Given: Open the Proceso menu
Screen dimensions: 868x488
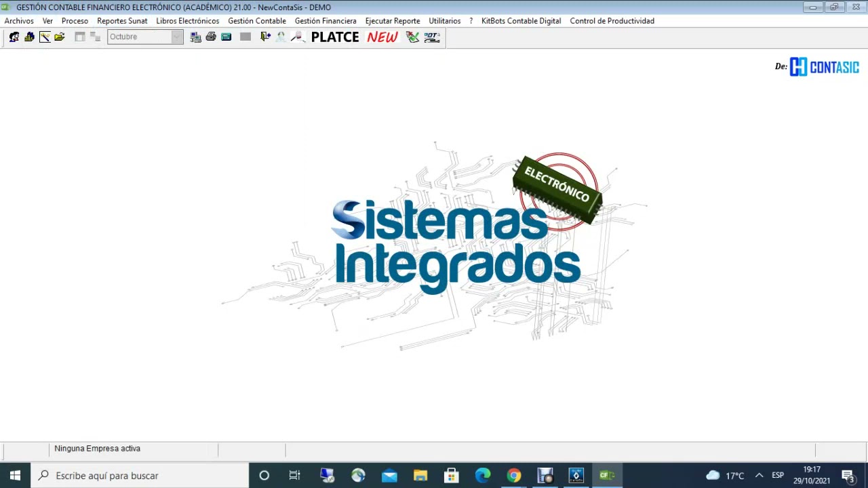Looking at the screenshot, I should (x=75, y=21).
